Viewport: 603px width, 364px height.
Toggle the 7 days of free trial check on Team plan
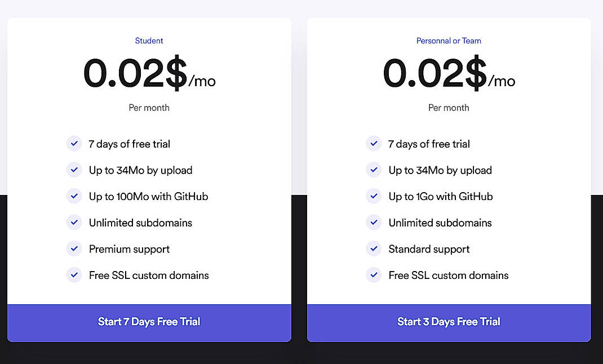(374, 143)
